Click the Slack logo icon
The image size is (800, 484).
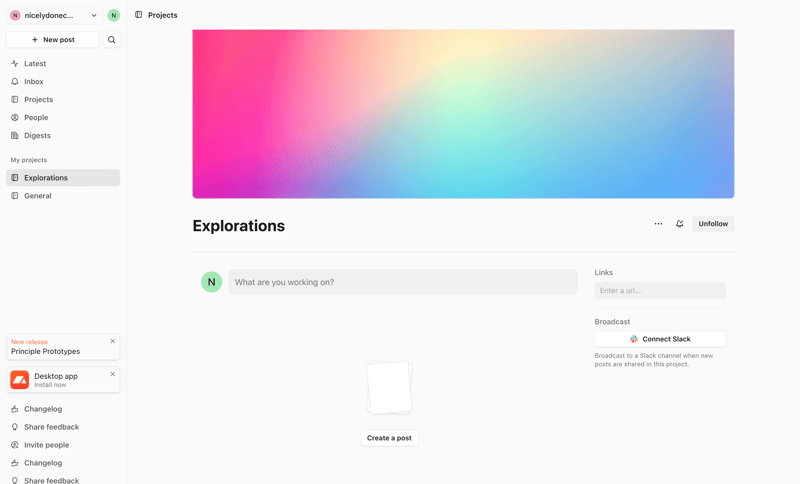tap(634, 339)
